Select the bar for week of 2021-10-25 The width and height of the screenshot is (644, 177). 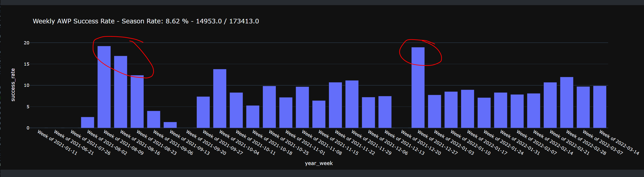269,107
